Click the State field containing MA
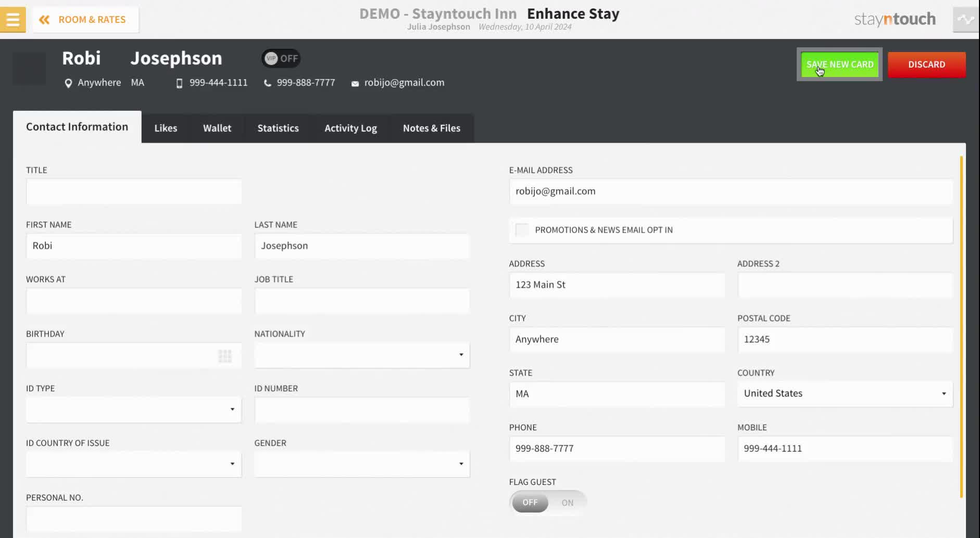980x538 pixels. [617, 394]
